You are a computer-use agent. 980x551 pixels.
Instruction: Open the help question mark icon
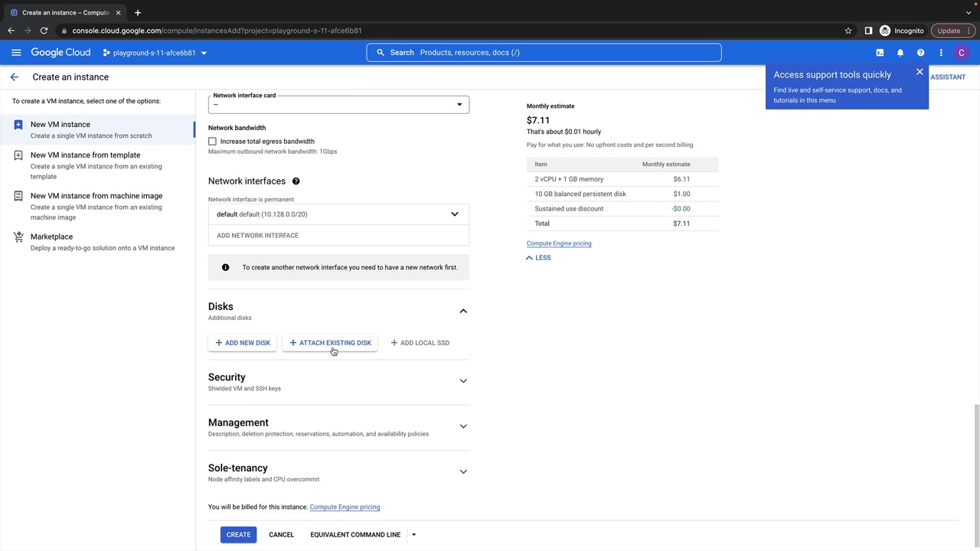point(920,53)
